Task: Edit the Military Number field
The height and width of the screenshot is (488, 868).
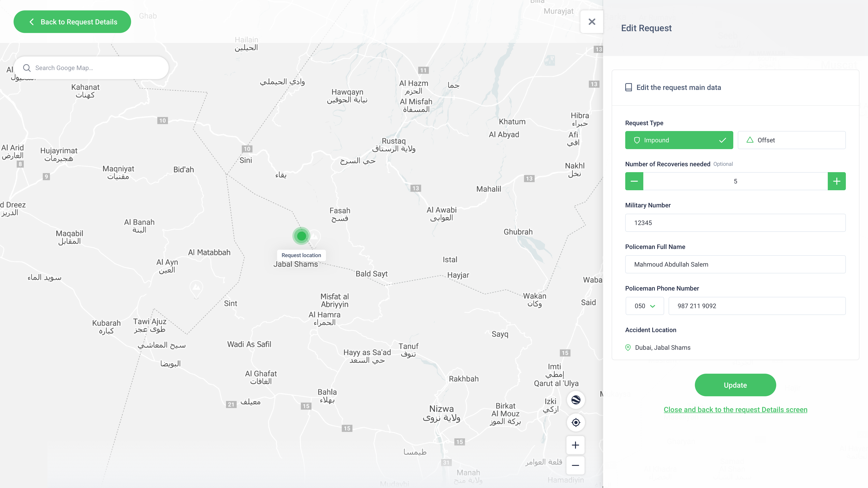Action: pyautogui.click(x=735, y=223)
